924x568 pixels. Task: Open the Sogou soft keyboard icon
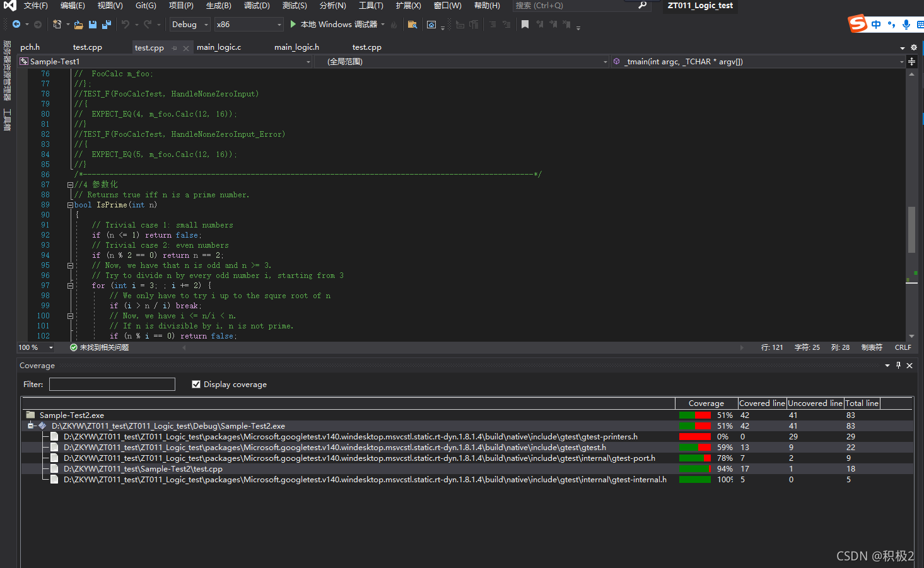pos(920,24)
